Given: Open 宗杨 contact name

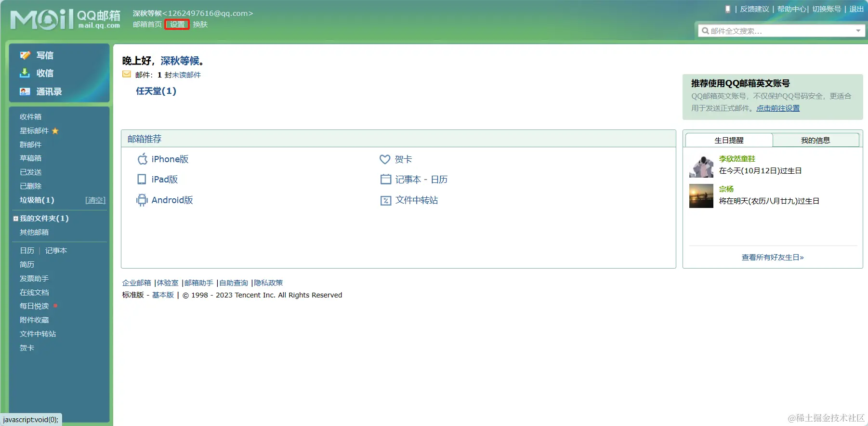Looking at the screenshot, I should (x=726, y=189).
